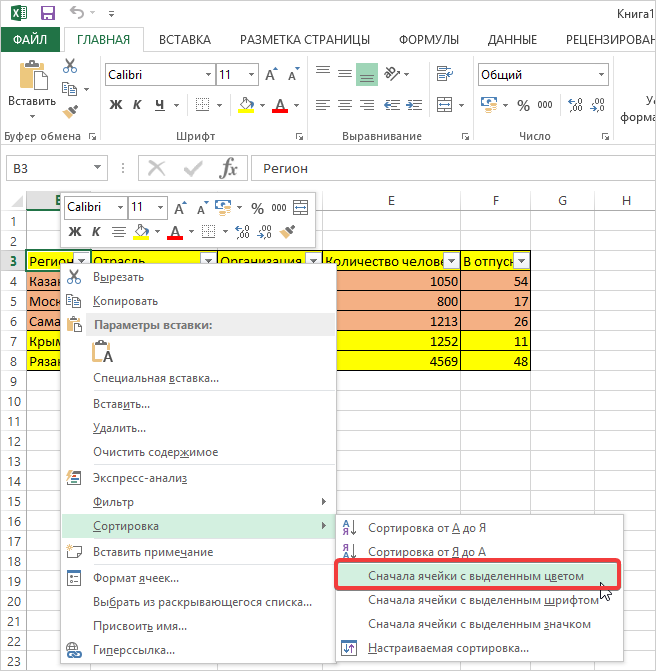Open the ФАЙЛ backstage button

(x=30, y=39)
